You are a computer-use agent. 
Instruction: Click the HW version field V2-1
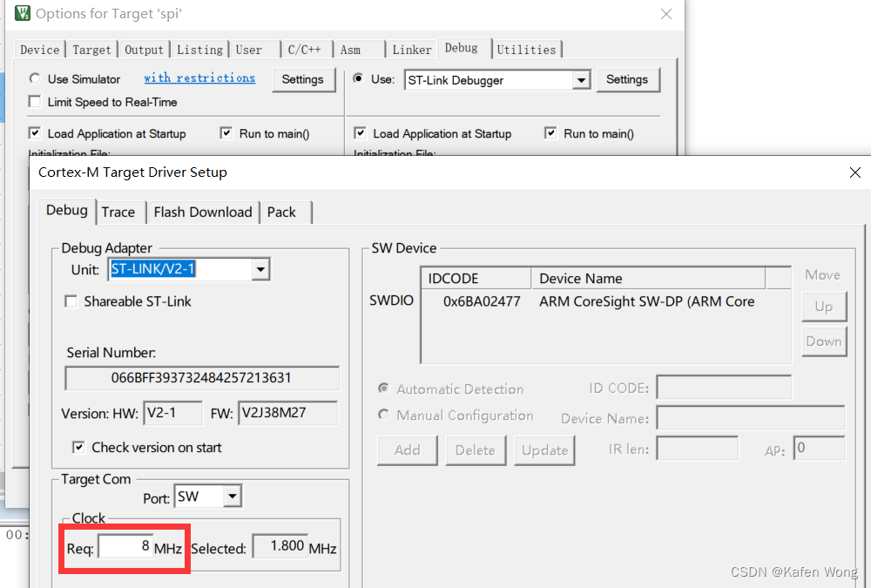(172, 413)
